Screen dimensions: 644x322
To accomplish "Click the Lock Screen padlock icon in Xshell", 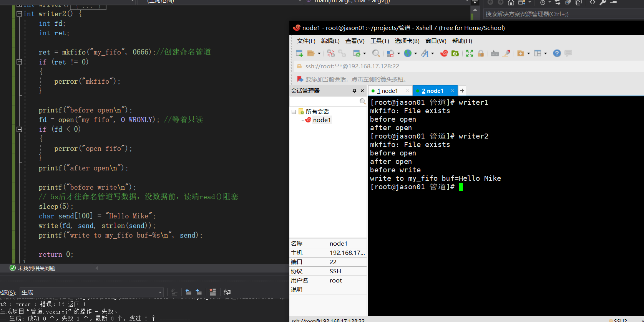I will pos(481,53).
